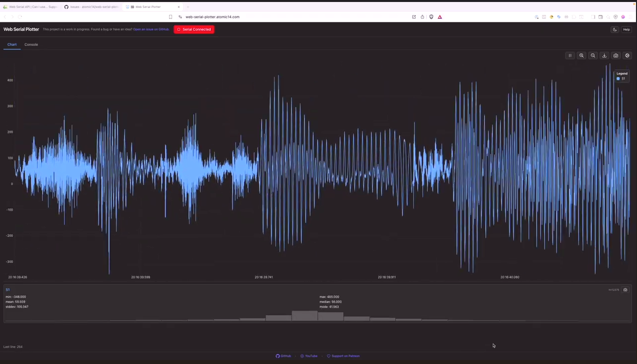
Task: Open Brave Rewards triangle icon
Action: (x=440, y=17)
